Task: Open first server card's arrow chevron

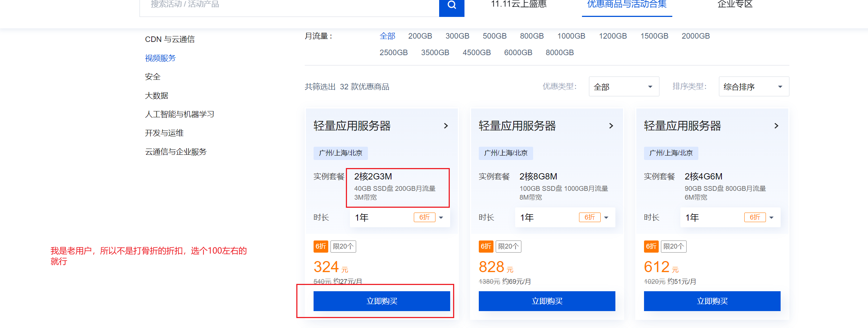Action: [x=446, y=126]
